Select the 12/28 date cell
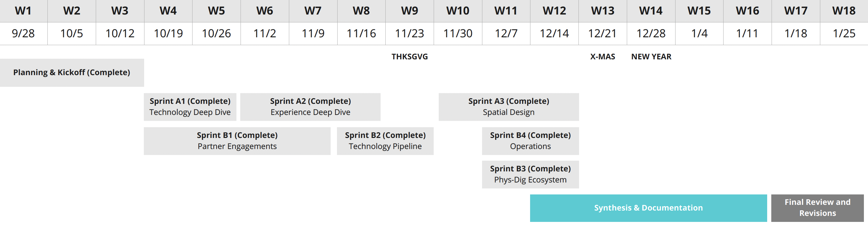Image resolution: width=868 pixels, height=226 pixels. 651,34
